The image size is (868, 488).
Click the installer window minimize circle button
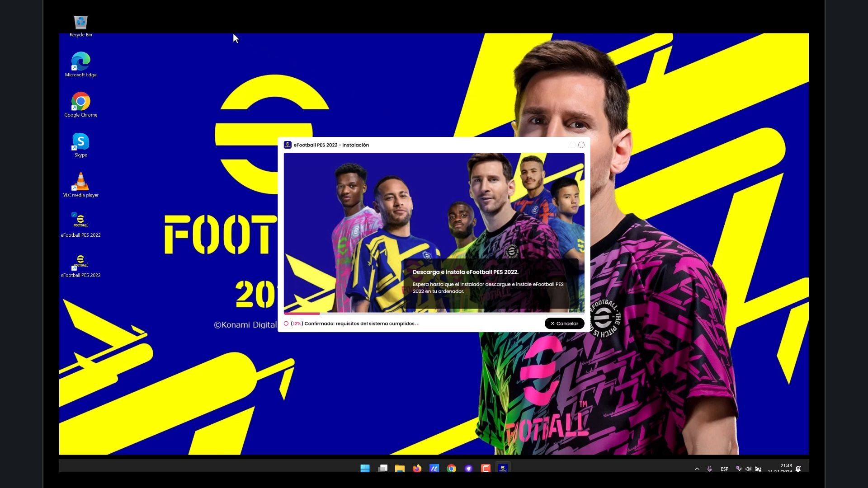[573, 145]
